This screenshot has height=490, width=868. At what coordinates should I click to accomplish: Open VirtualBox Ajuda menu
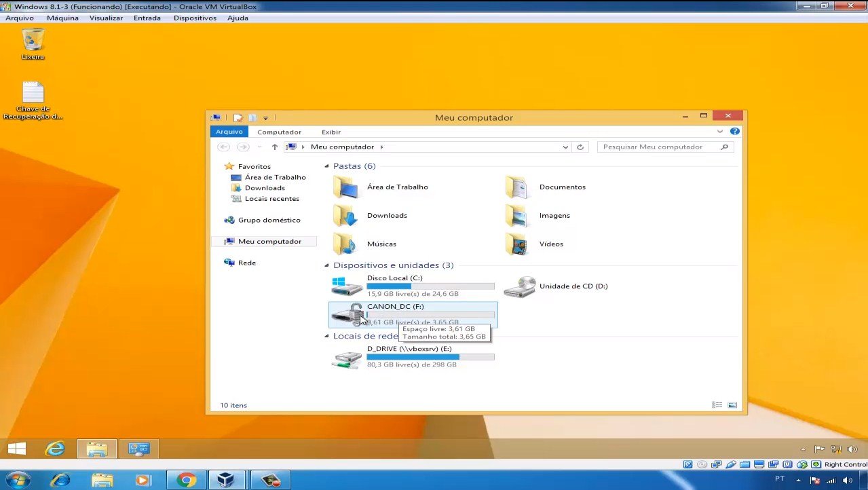click(238, 18)
